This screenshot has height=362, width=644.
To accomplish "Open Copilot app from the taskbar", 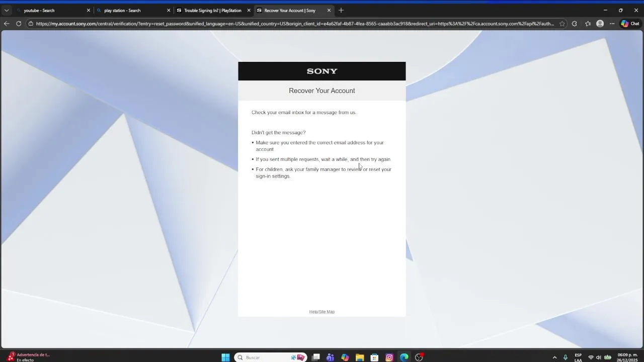I will 345,357.
